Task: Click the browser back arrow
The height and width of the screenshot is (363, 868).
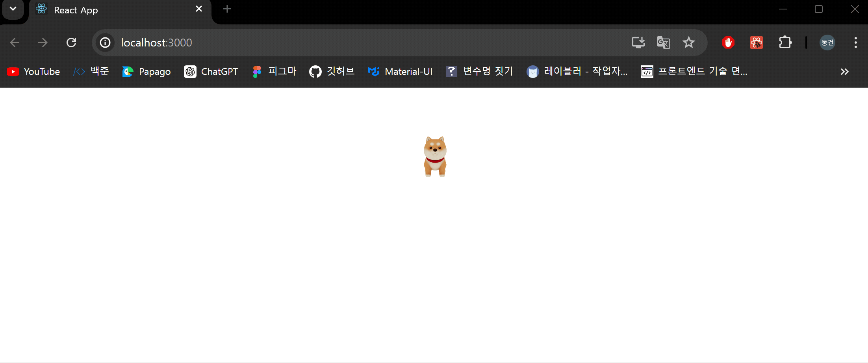Action: click(15, 43)
